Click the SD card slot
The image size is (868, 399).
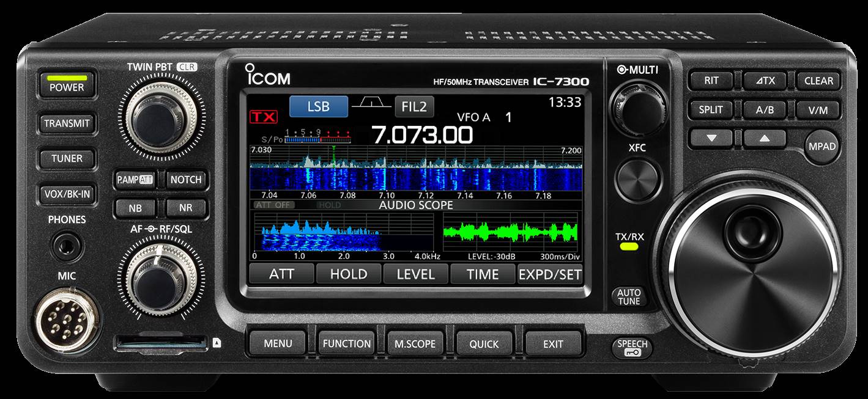(162, 343)
